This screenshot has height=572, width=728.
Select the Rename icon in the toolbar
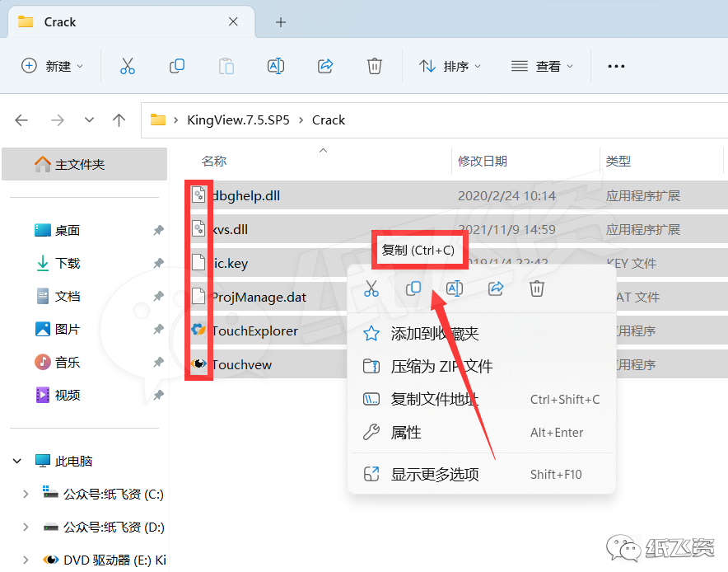(x=276, y=66)
